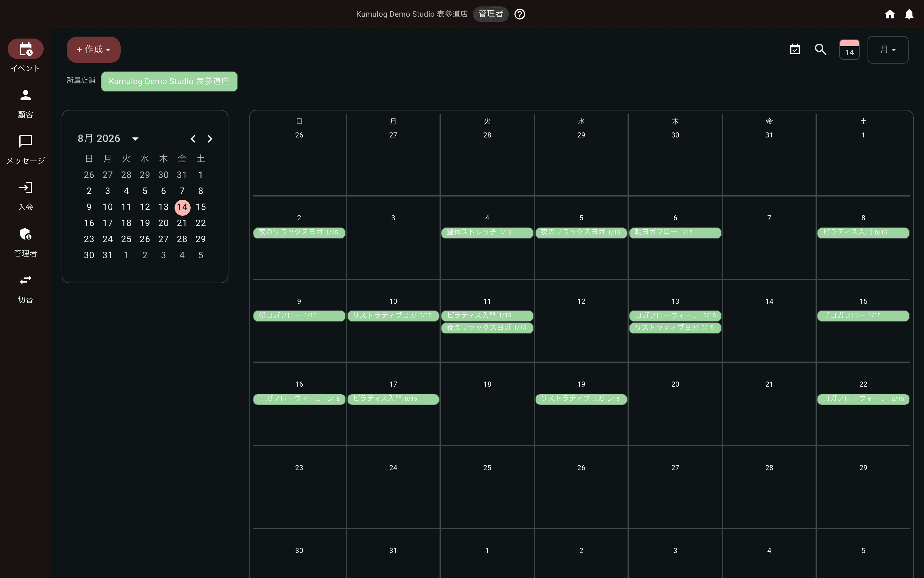Open ピラティス入門 0/15 event on the 17th
Image resolution: width=924 pixels, height=578 pixels.
[x=393, y=399]
